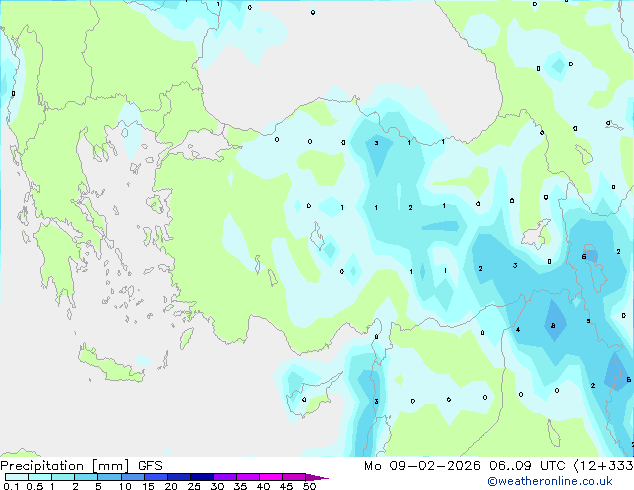Select the 0.5–1 mm legend swatch

point(40,477)
